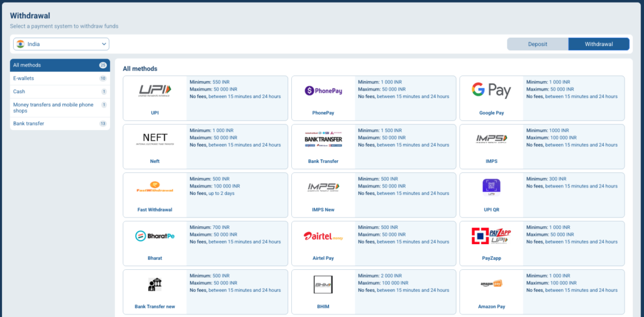Click the IMPS New card logo

[x=323, y=187]
